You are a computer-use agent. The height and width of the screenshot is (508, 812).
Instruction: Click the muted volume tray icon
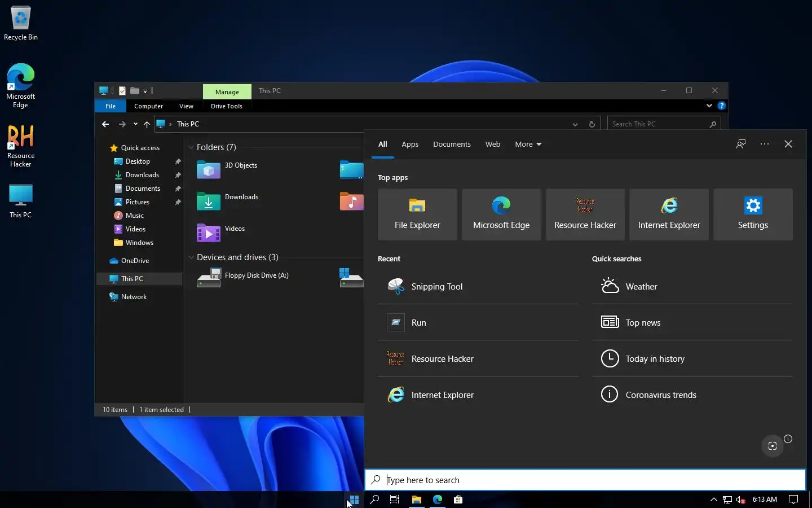(x=742, y=500)
